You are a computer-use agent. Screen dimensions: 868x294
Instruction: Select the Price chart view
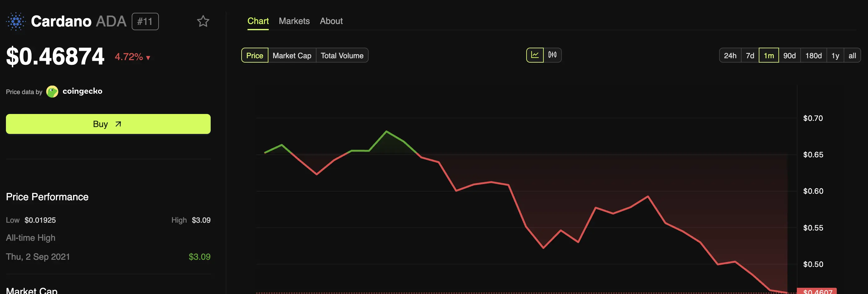click(x=254, y=55)
